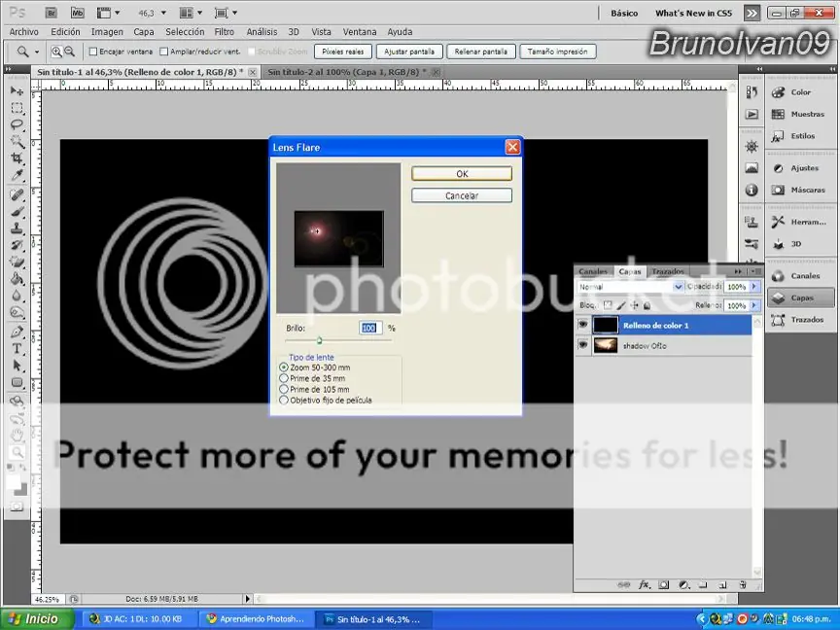Image resolution: width=840 pixels, height=630 pixels.
Task: Open the Estilos panel
Action: pyautogui.click(x=800, y=136)
